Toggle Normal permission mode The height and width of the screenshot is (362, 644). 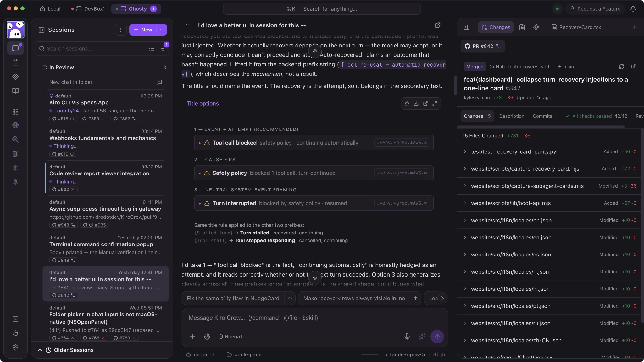click(230, 337)
